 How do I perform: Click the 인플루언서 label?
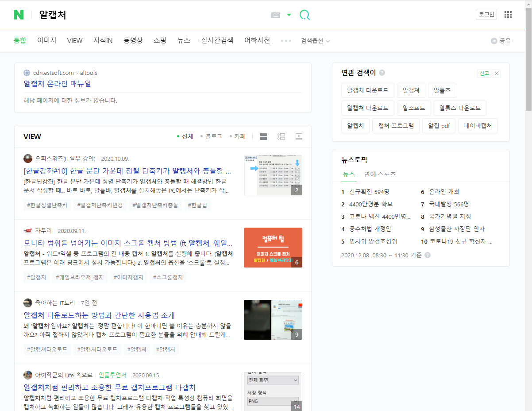[112, 375]
